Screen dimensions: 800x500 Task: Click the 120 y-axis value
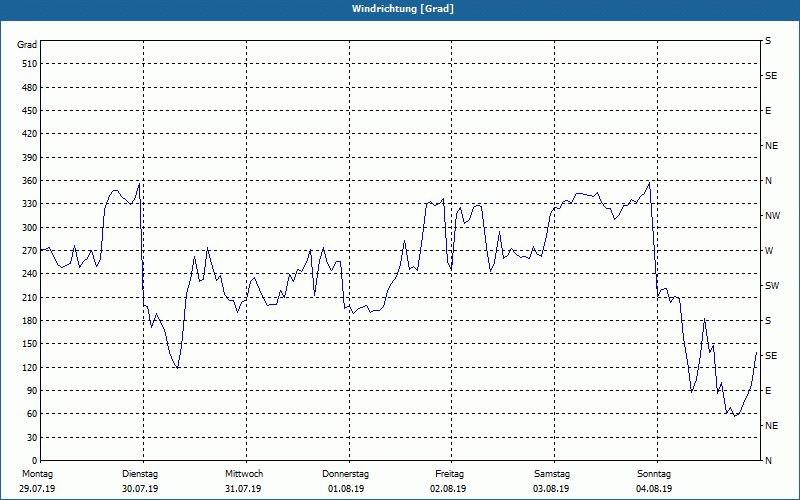pos(30,368)
